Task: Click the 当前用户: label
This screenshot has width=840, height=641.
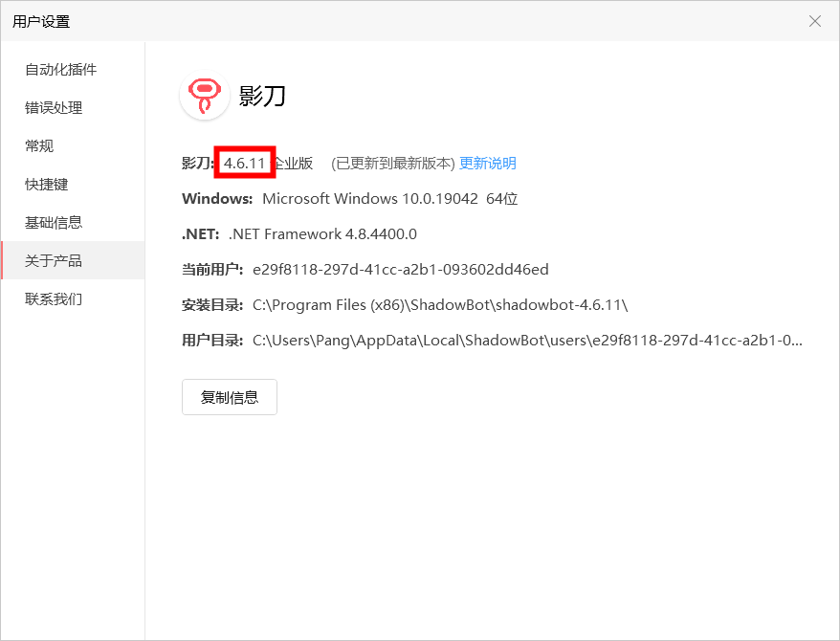Action: [x=212, y=270]
